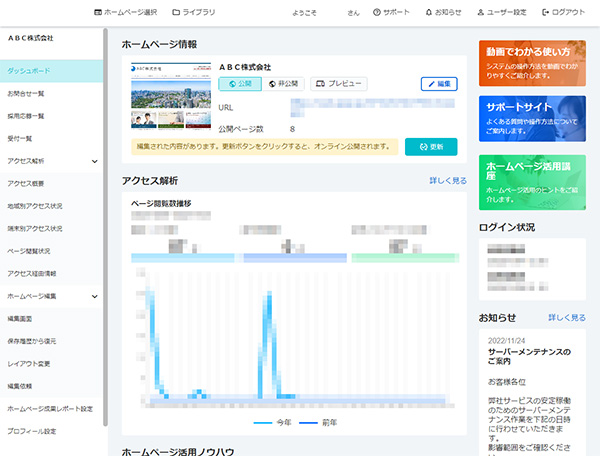Open User Settings person icon
Viewport: 600px width, 456px height.
click(x=477, y=12)
